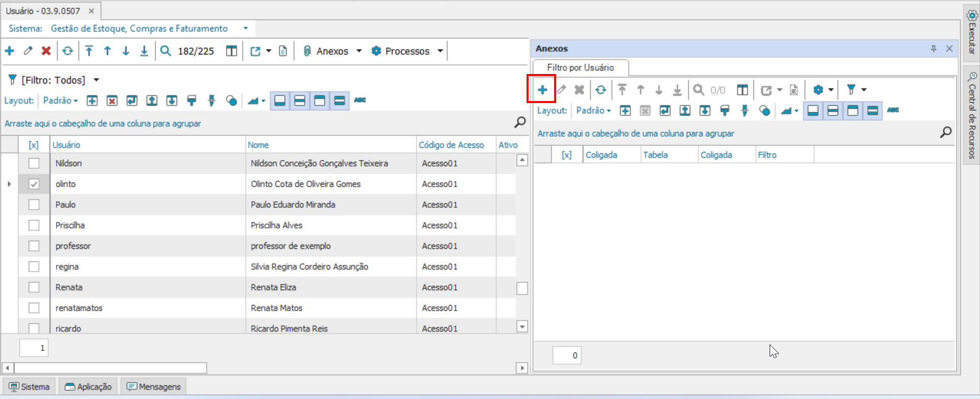Open grid search magnifier in user list group bar

(520, 122)
